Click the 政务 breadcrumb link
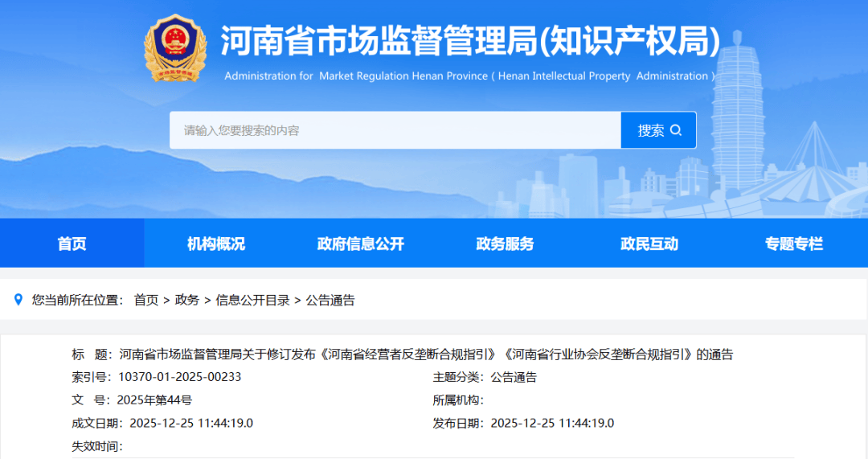The width and height of the screenshot is (868, 459). [x=187, y=300]
